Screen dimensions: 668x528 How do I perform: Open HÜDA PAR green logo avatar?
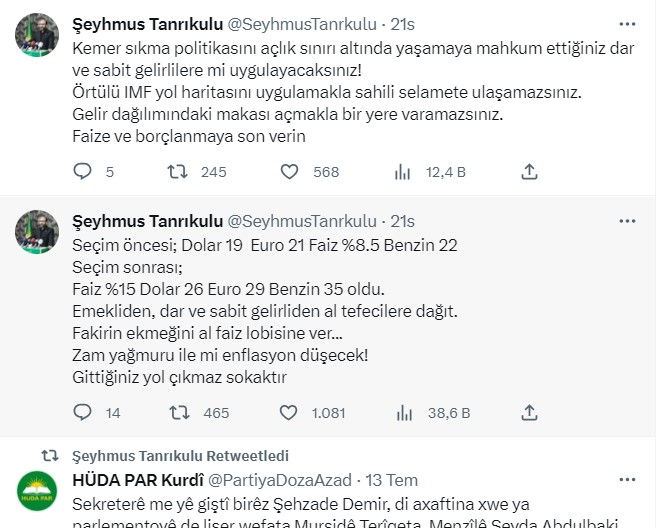coord(36,492)
